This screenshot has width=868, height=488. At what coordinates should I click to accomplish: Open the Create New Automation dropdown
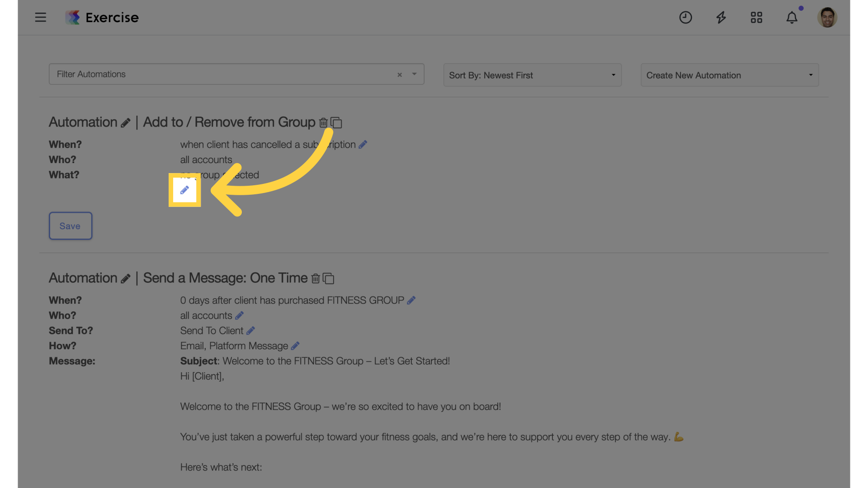tap(730, 75)
